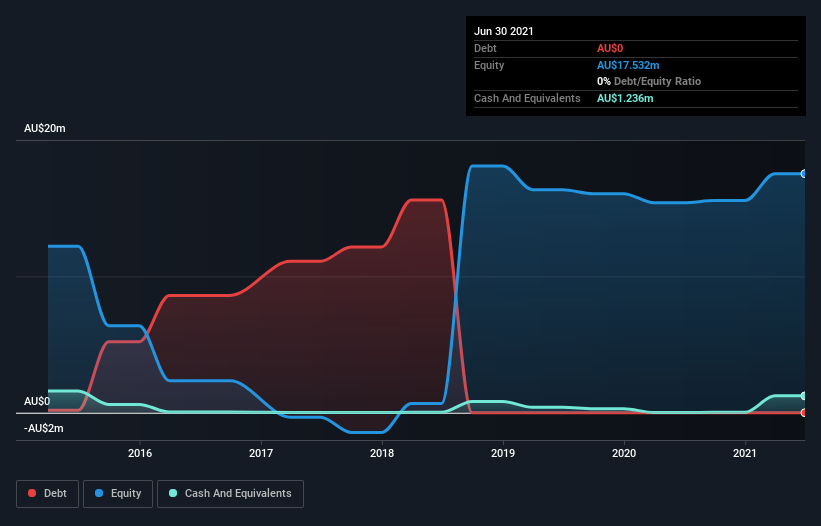Click the 2018 x-axis label
Viewport: 821px width, 526px height.
pos(382,453)
